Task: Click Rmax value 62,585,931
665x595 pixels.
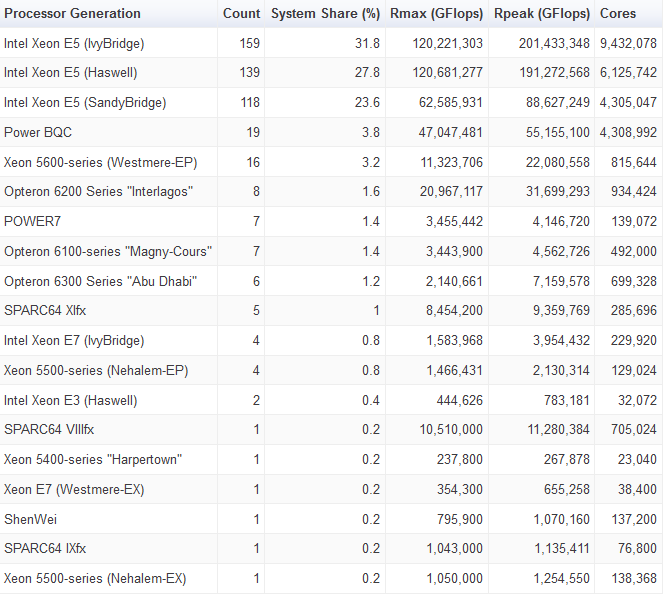Action: (451, 103)
